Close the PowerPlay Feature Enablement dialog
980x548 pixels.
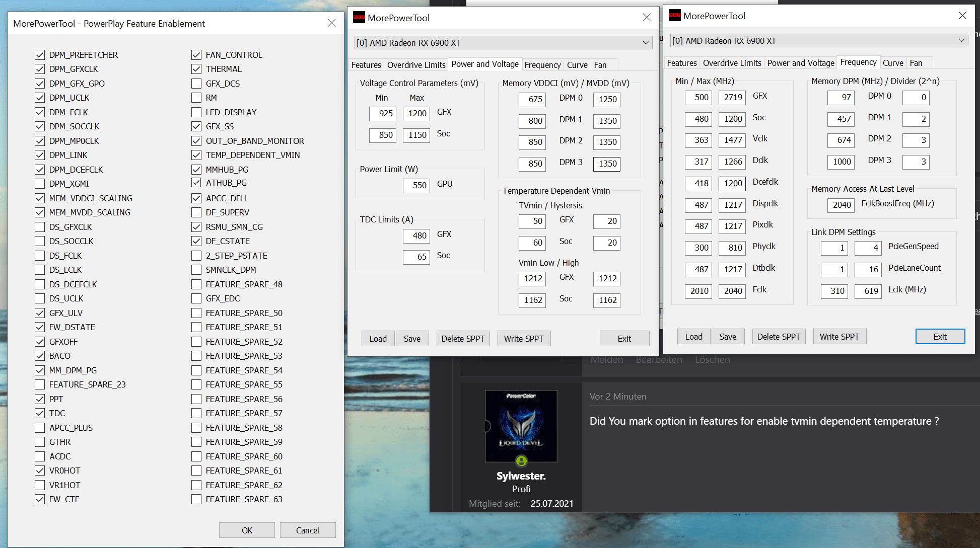coord(331,23)
